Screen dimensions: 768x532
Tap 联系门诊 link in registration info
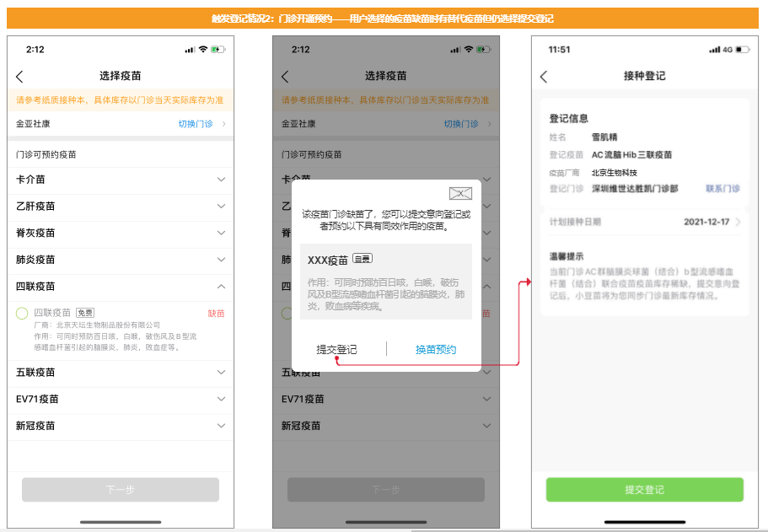[x=722, y=189]
